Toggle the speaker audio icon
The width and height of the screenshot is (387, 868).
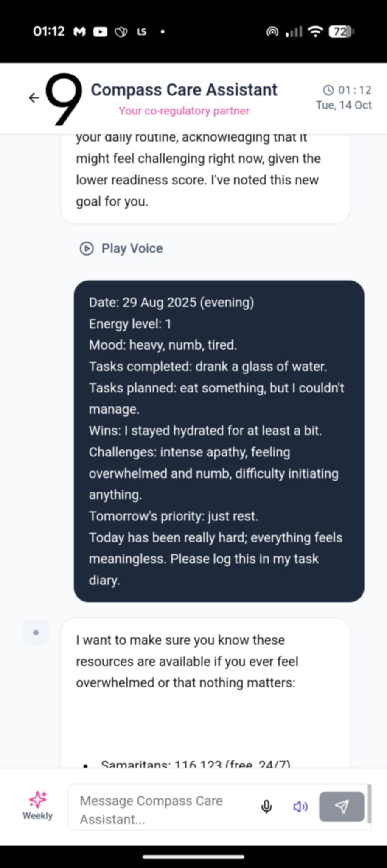[x=300, y=807]
